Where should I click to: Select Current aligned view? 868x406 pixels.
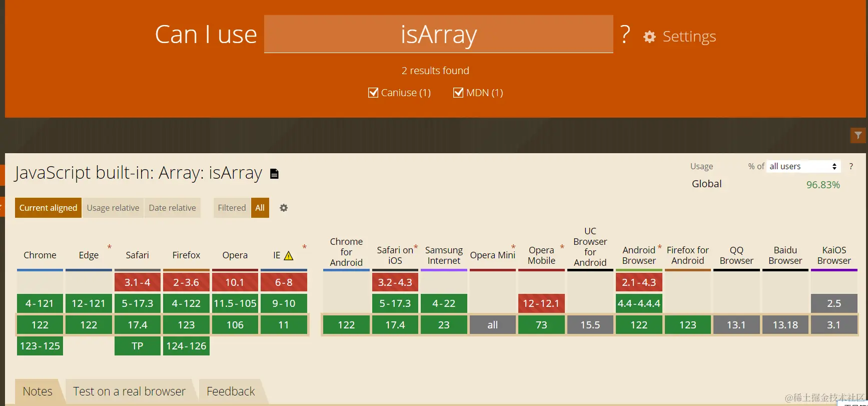tap(48, 208)
